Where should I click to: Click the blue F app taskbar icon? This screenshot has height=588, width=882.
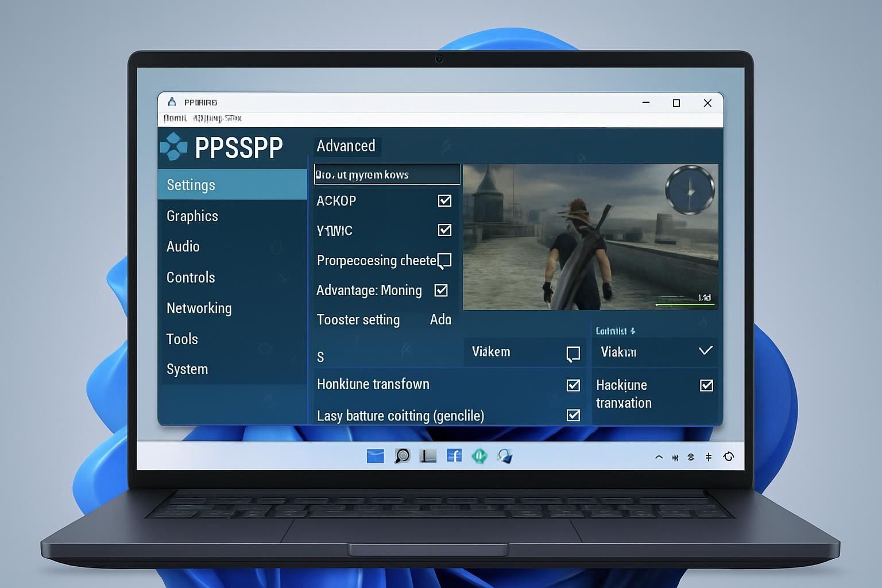pyautogui.click(x=454, y=457)
